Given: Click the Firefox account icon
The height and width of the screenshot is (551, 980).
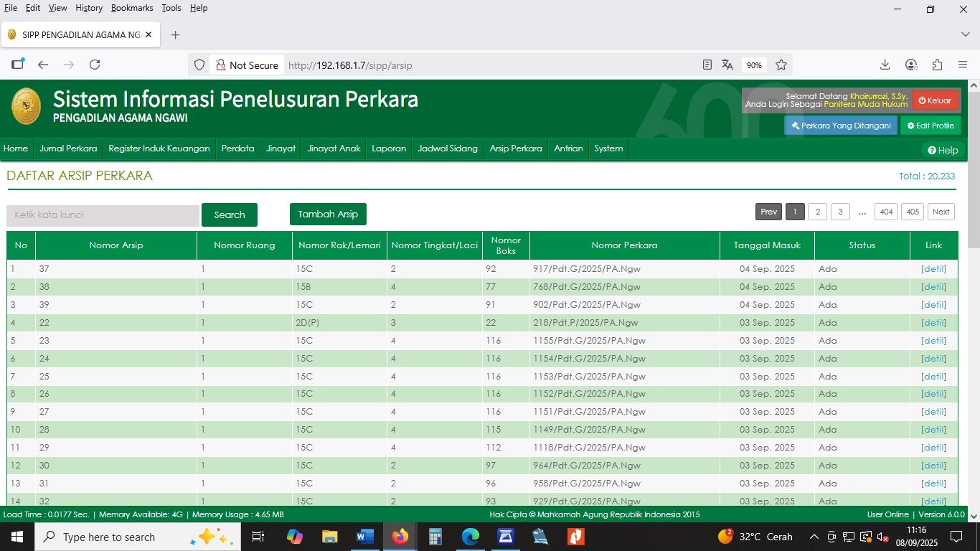Looking at the screenshot, I should (911, 65).
